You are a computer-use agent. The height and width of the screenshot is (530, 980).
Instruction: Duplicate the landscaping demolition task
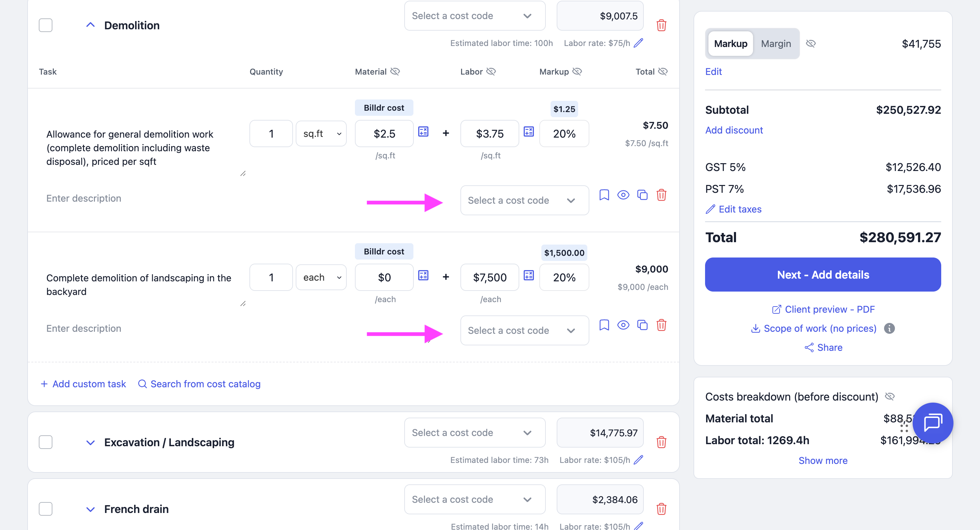pyautogui.click(x=642, y=325)
